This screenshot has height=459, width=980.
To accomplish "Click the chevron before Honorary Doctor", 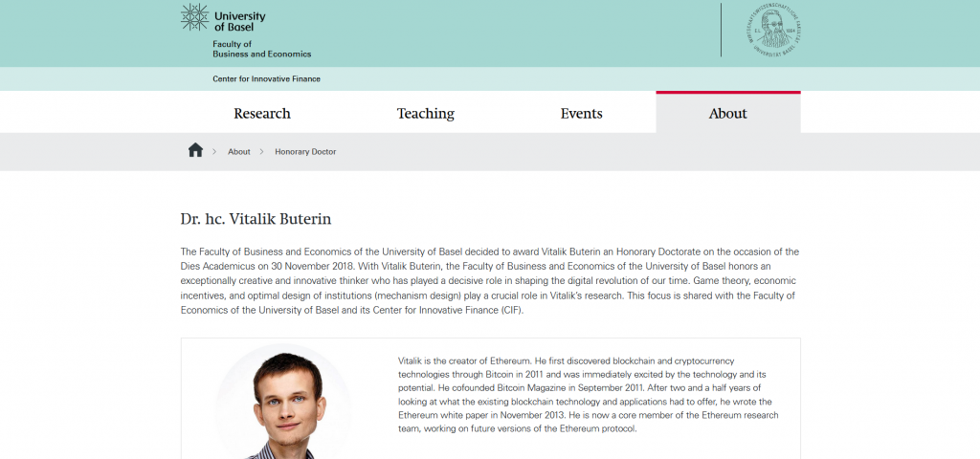I will click(262, 152).
